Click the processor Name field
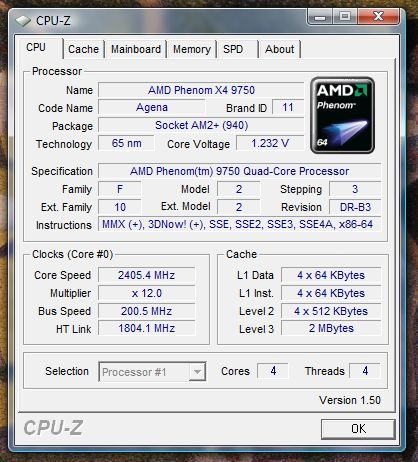The height and width of the screenshot is (462, 418). click(201, 90)
